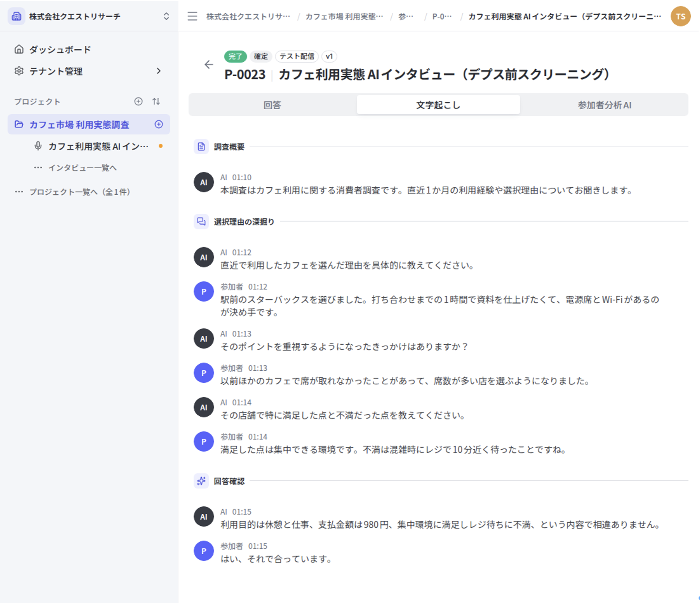
Task: Click the company building logo icon
Action: pyautogui.click(x=17, y=16)
